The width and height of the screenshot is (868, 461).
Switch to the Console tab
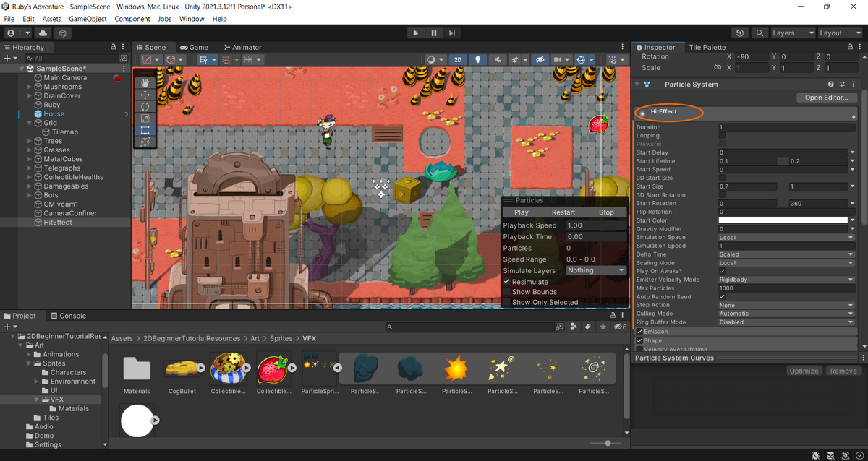click(68, 316)
